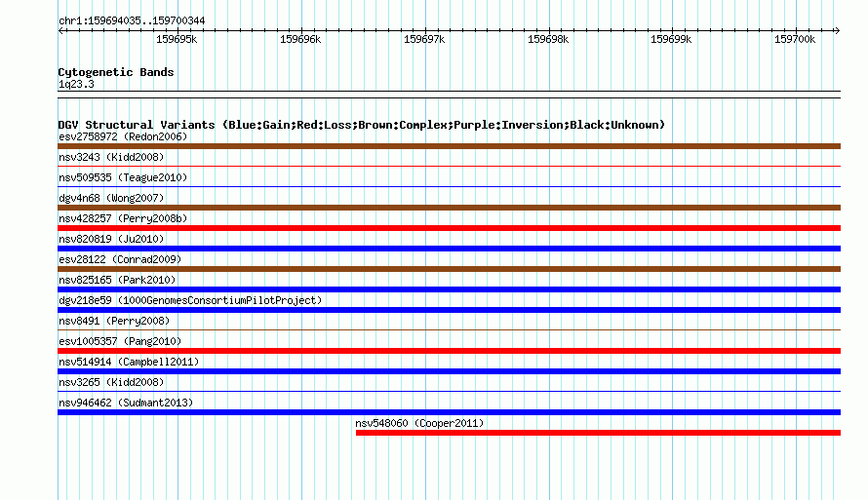Select the 1q23.3 cytogenetic band label

click(76, 84)
